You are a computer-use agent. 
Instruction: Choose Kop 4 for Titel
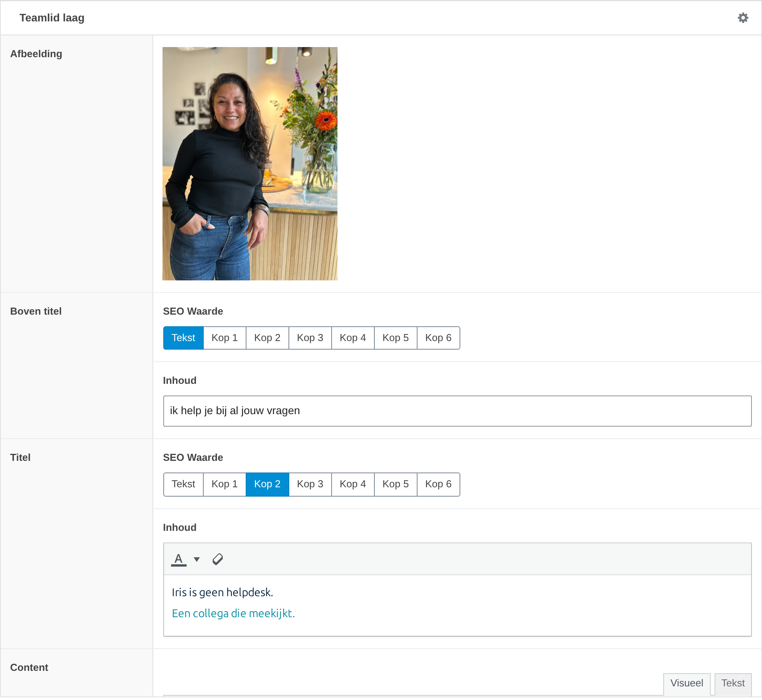click(353, 484)
